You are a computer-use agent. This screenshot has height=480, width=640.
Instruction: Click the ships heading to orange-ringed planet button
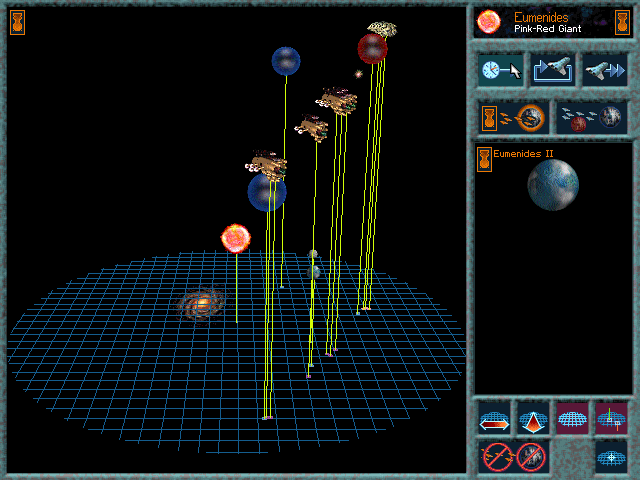[513, 118]
